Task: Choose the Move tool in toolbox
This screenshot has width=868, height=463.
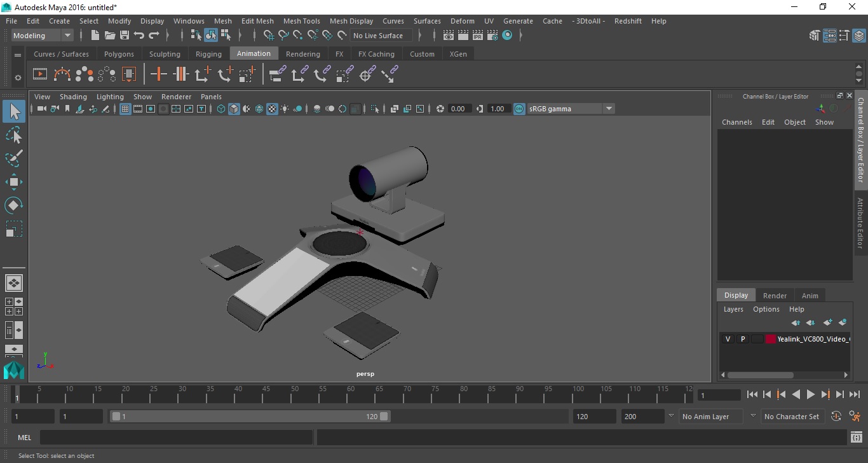Action: pos(14,182)
